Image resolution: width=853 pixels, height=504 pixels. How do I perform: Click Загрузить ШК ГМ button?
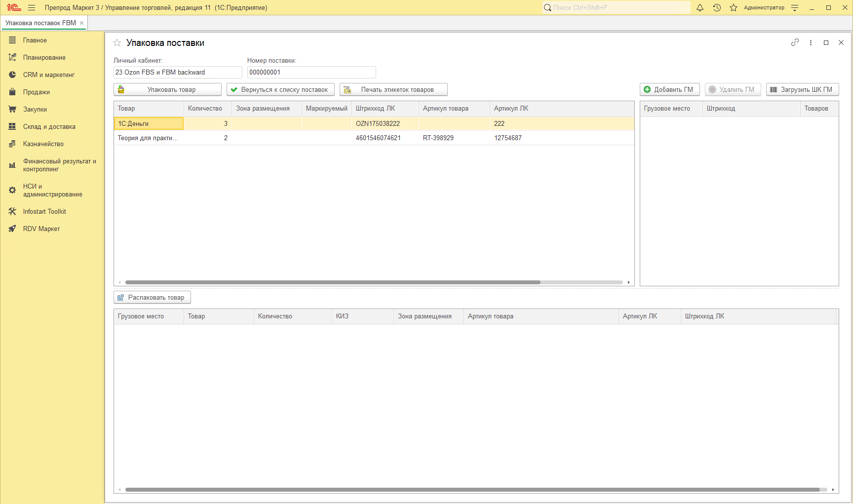point(802,89)
